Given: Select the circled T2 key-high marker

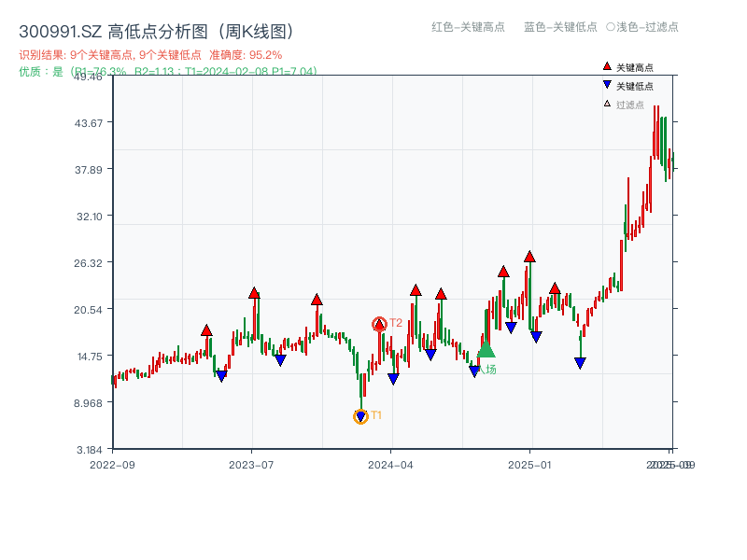Looking at the screenshot, I should tap(380, 323).
